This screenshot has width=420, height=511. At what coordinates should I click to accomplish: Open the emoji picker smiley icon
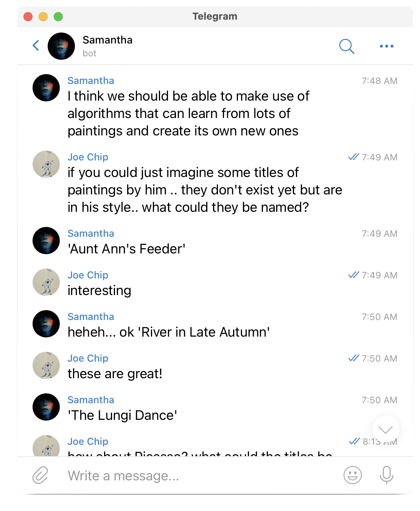pos(353,475)
